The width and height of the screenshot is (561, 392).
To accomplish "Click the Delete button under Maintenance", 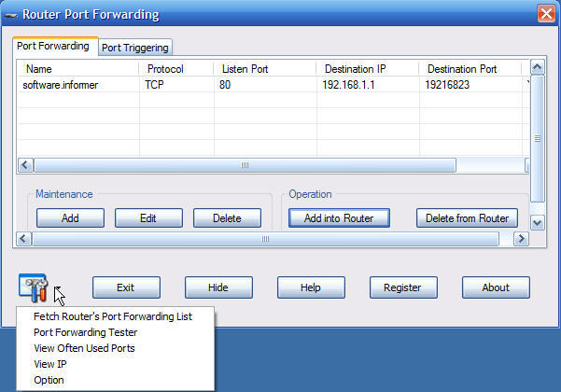I will 227,218.
